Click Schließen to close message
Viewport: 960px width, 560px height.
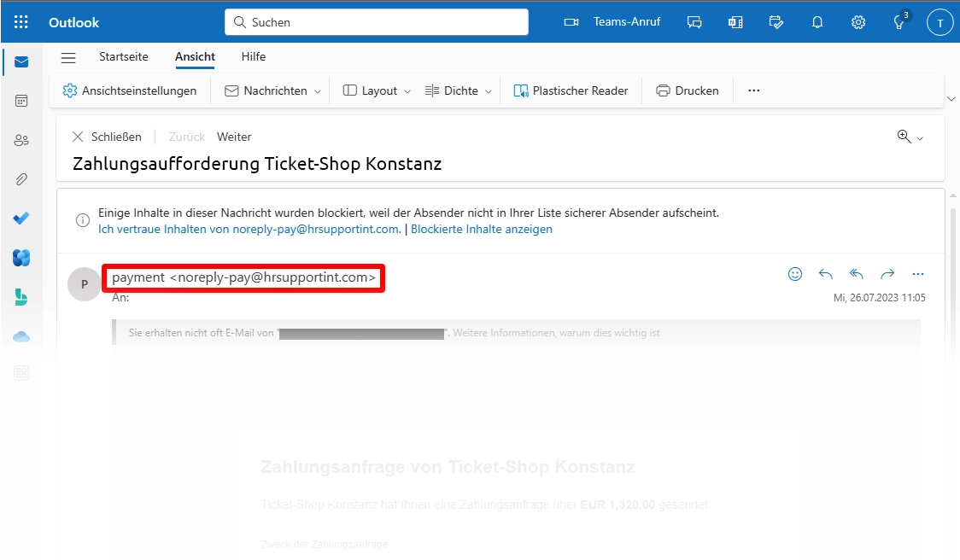point(107,137)
